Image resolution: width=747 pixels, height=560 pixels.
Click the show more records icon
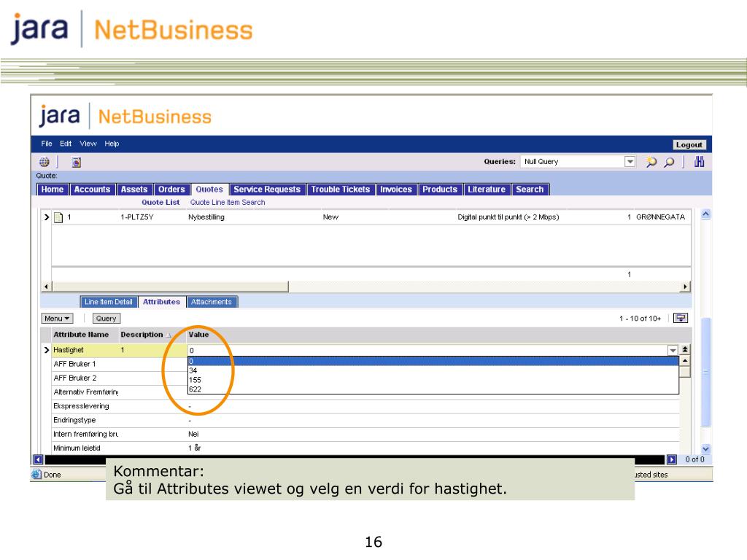tap(681, 318)
